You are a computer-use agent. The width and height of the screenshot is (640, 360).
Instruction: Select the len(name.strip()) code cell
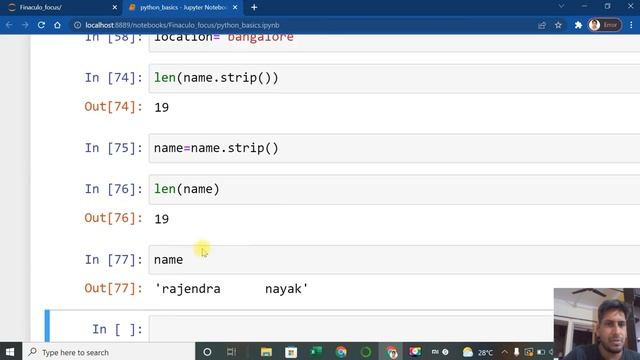pos(394,78)
